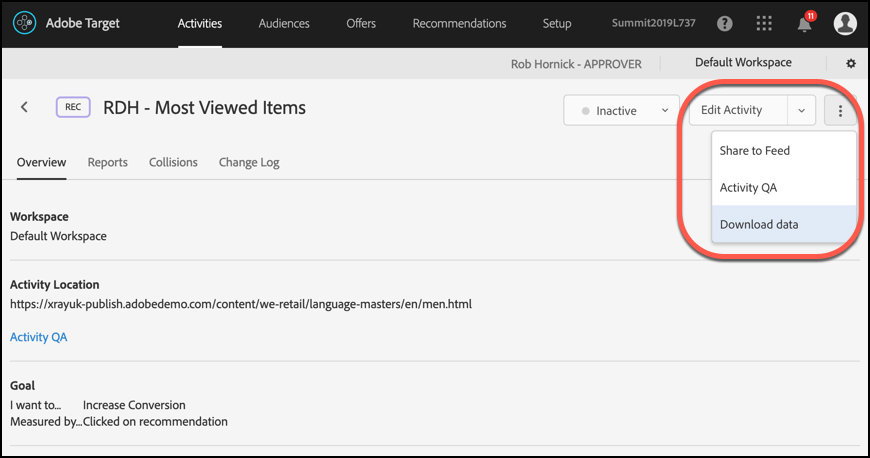Go back using the left arrow
Viewport: 870px width, 458px height.
pyautogui.click(x=25, y=107)
